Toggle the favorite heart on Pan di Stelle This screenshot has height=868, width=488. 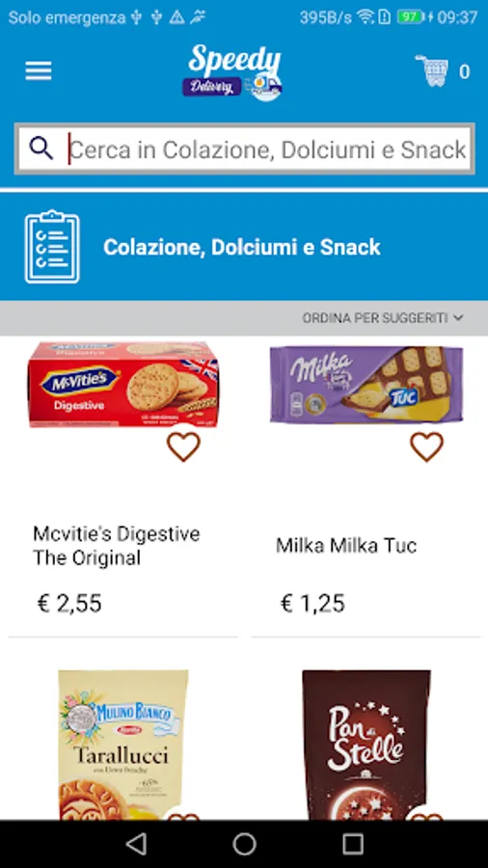click(x=426, y=815)
